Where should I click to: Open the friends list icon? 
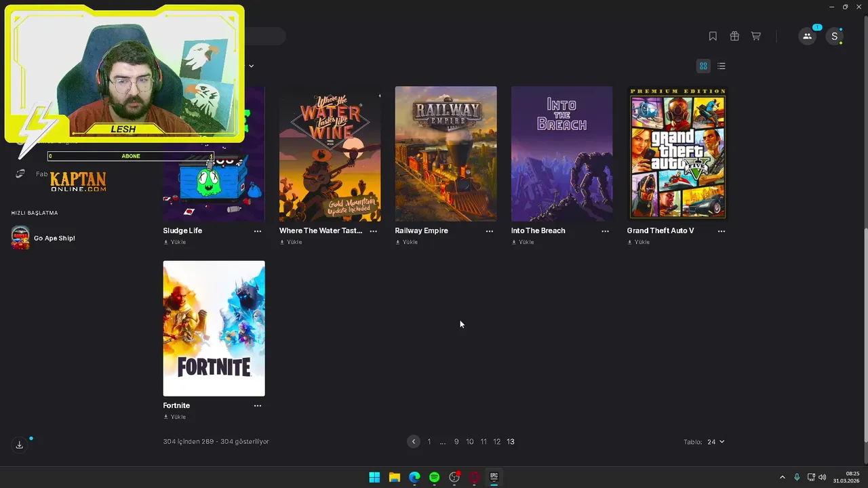point(807,36)
